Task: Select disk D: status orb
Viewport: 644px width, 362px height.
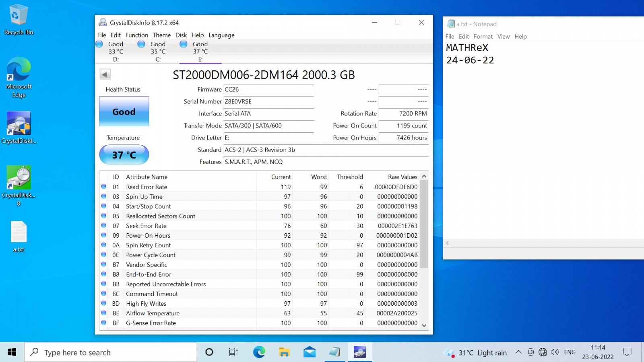Action: tap(99, 44)
